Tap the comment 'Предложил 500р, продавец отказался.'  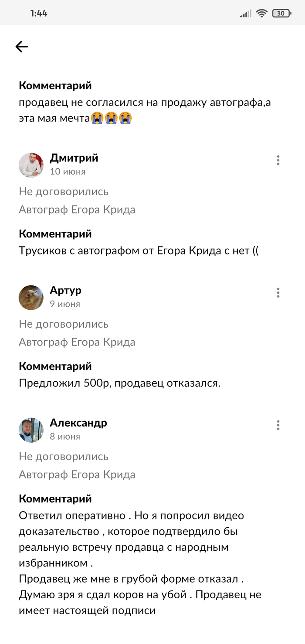click(120, 383)
